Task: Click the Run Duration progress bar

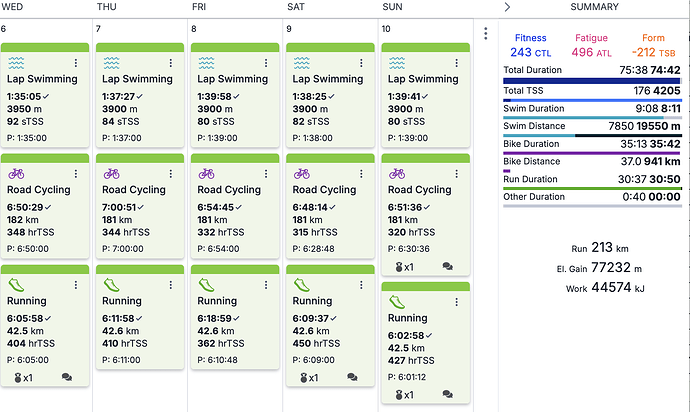Action: 592,188
